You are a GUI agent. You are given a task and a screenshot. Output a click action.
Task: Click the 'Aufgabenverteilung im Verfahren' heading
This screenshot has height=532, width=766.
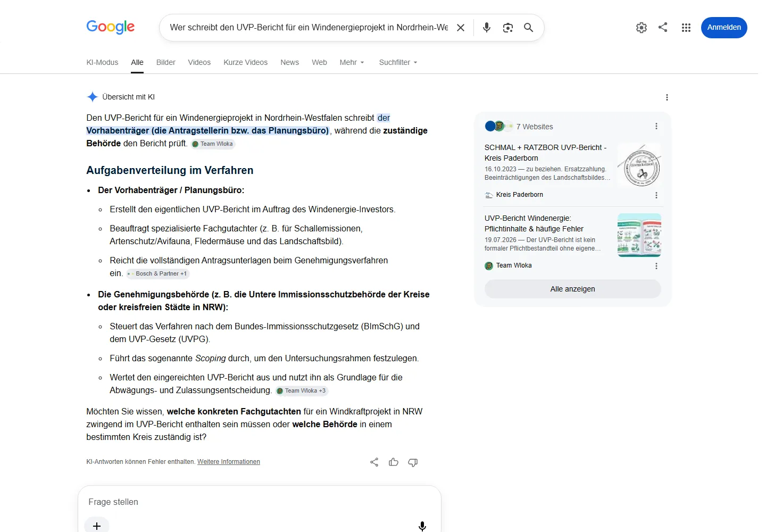tap(170, 170)
